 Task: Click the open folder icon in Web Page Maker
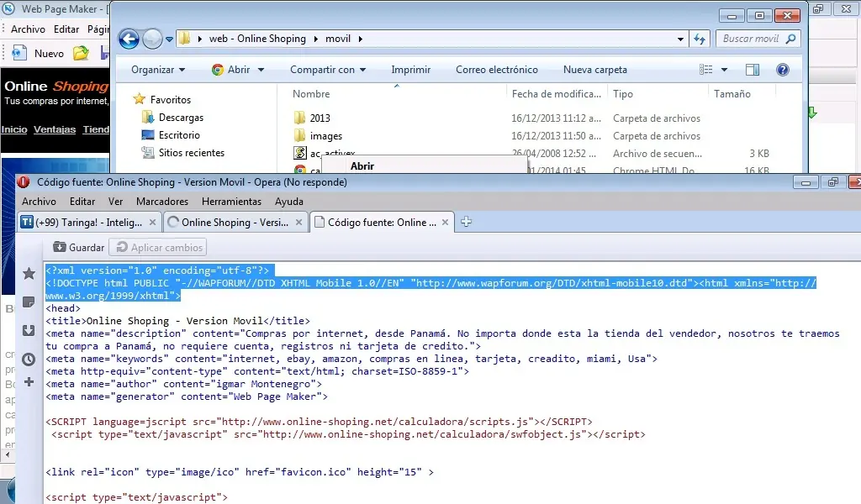click(x=81, y=53)
